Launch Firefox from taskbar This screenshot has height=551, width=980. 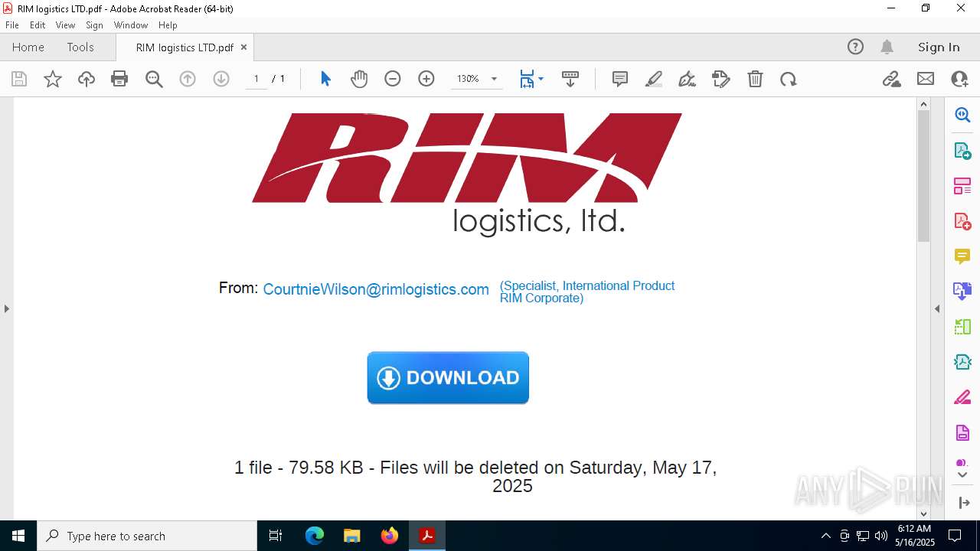[389, 536]
